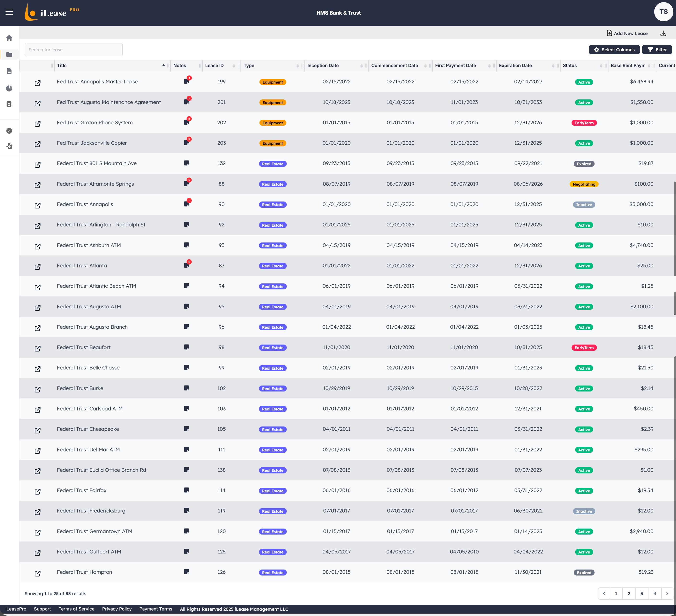This screenshot has height=616, width=676.
Task: Toggle sort on Inception Date column
Action: [362, 65]
